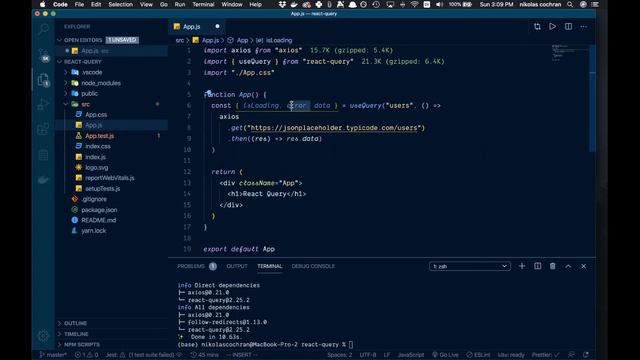This screenshot has width=640, height=360.
Task: Kill the terminal with trash icon
Action: [553, 266]
